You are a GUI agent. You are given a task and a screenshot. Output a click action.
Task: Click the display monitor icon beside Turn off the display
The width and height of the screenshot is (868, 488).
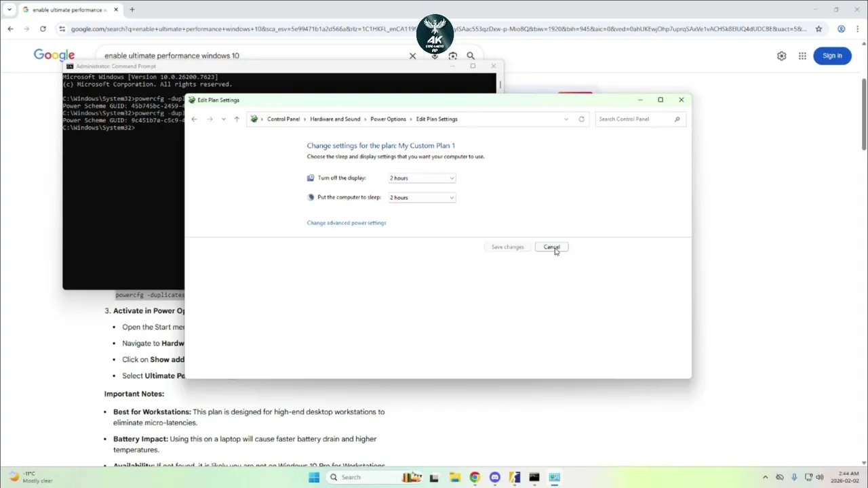click(x=311, y=178)
